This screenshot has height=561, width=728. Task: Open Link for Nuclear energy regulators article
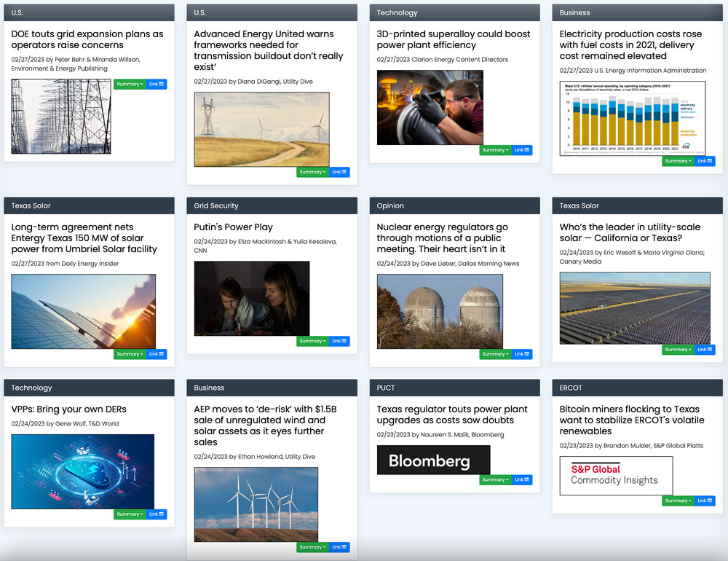522,354
